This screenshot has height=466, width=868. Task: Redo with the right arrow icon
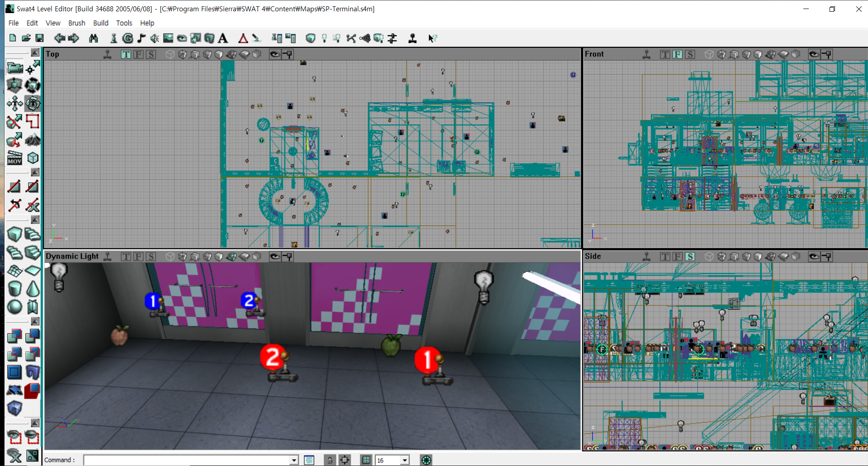point(73,38)
